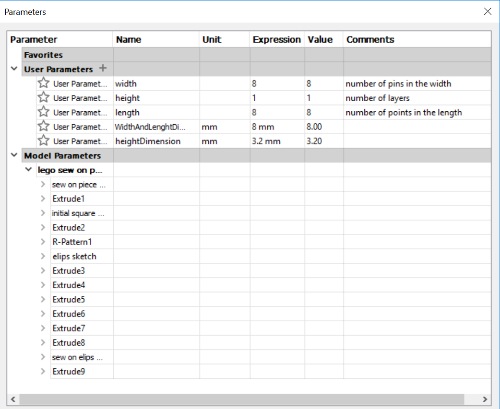
Task: Expand Extrude2 parameters
Action: tap(43, 227)
